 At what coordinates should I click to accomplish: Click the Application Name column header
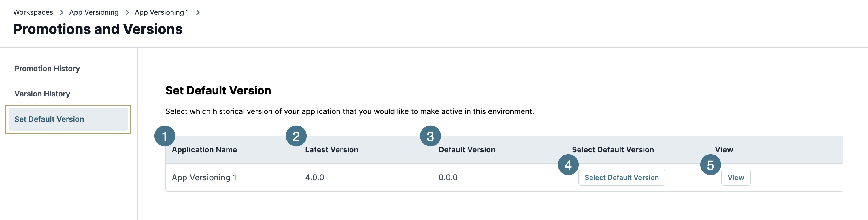204,149
